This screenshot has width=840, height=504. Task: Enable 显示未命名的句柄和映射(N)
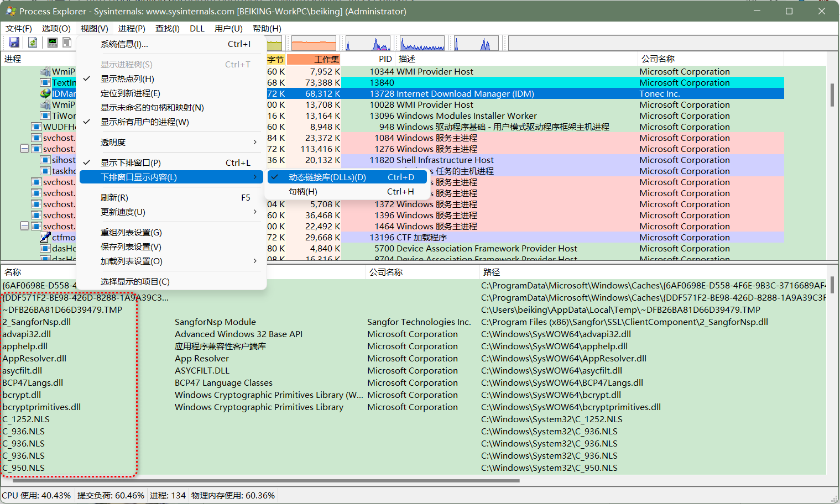(x=171, y=108)
